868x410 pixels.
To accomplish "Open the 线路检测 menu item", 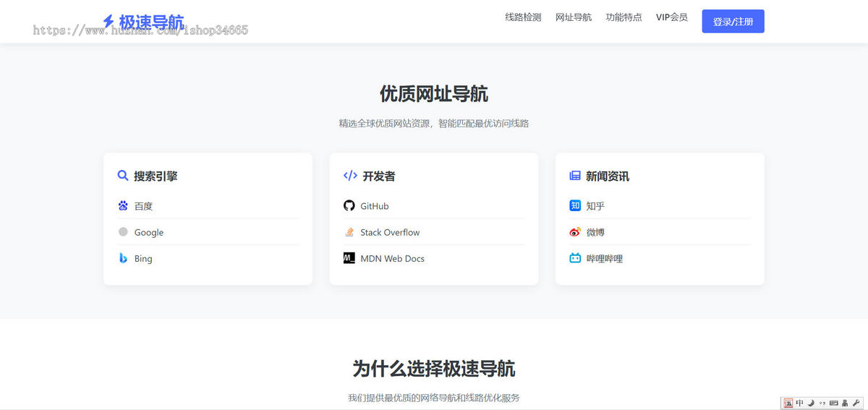I will [x=523, y=17].
